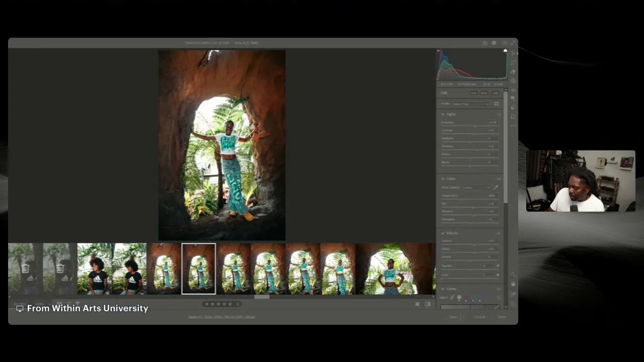Select the Hand tool
Viewport: 644px width, 362px height.
[513, 284]
